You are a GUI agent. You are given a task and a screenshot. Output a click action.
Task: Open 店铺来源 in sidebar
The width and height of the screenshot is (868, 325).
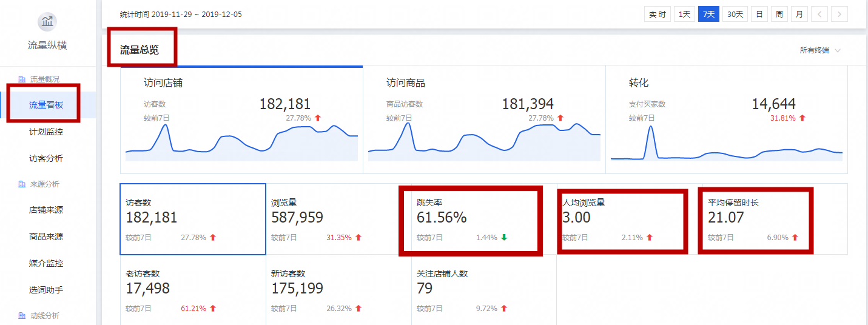pyautogui.click(x=47, y=210)
